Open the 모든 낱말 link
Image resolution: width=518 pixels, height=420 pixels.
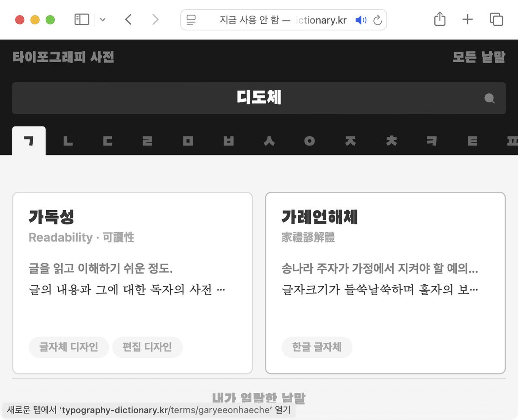pyautogui.click(x=479, y=57)
